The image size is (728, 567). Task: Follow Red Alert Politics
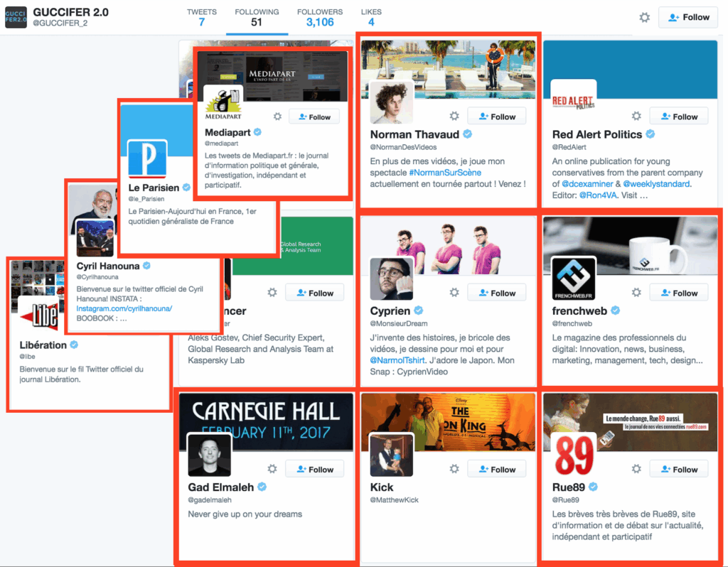[679, 117]
